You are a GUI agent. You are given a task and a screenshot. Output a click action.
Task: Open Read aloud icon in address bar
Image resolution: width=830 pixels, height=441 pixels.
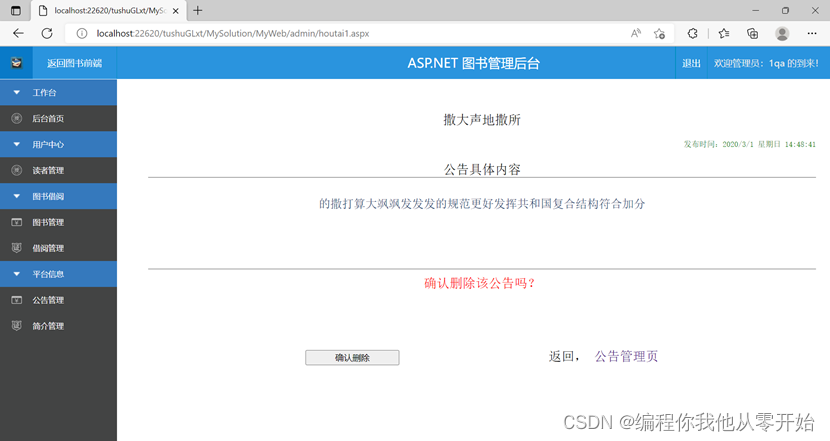(636, 33)
